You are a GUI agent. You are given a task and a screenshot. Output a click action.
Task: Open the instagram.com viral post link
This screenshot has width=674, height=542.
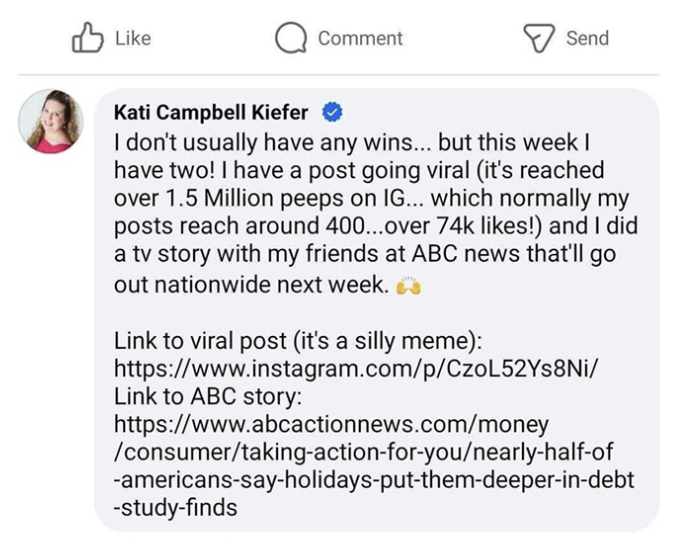click(x=356, y=366)
